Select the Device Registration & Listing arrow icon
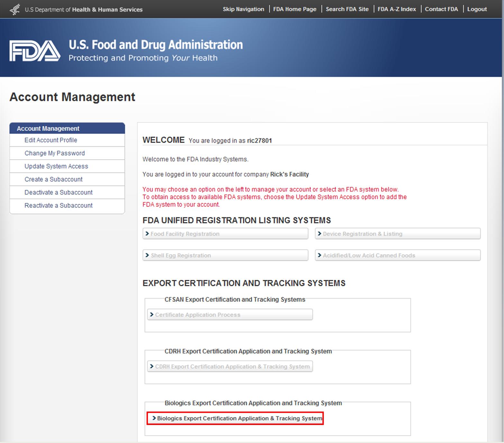The height and width of the screenshot is (443, 504). tap(319, 234)
